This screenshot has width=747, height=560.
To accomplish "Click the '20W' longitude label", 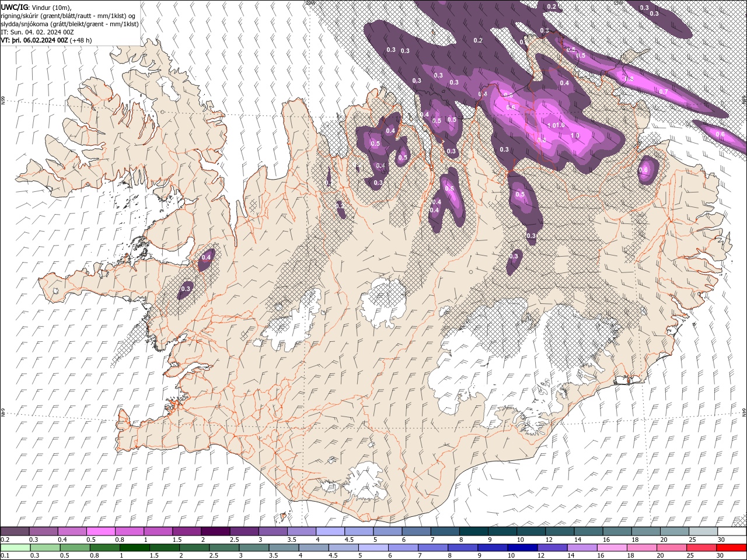I will (309, 2).
